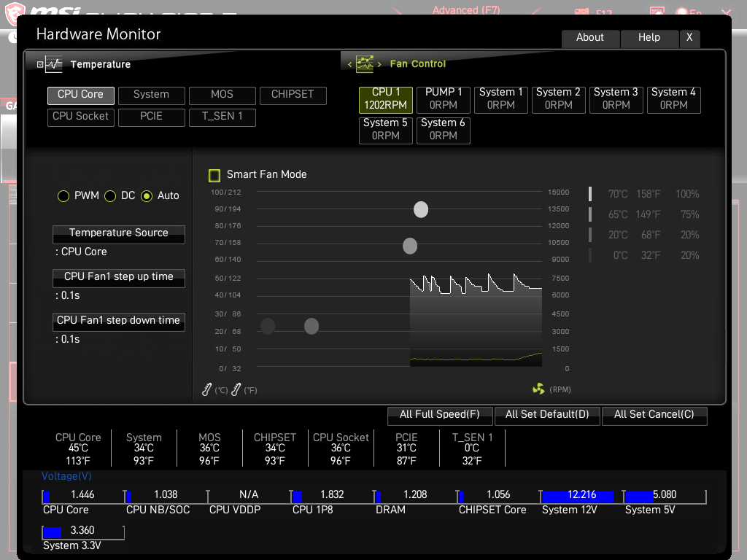This screenshot has height=560, width=747.
Task: Click the Temperature graph icon
Action: coord(54,64)
